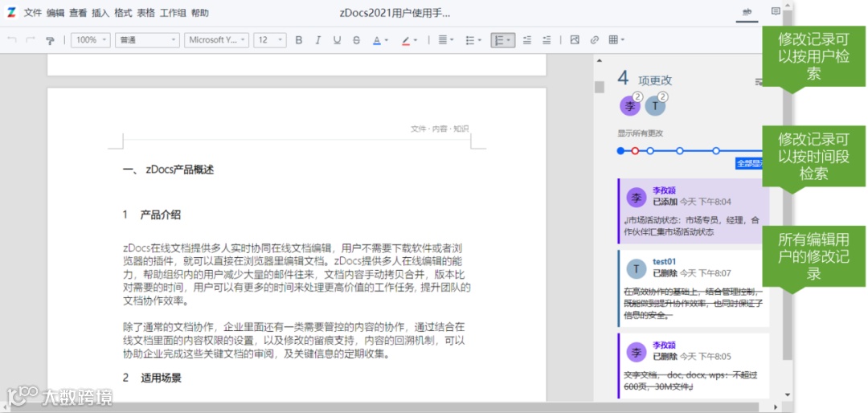Screen dimensions: 868x413
Task: Open the font size 12 dropdown
Action: tap(269, 40)
